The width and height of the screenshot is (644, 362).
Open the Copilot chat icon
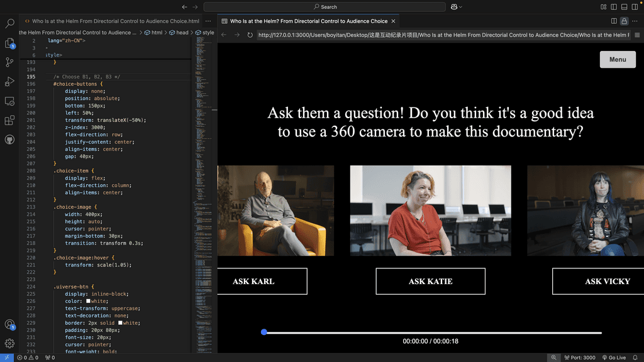(x=454, y=7)
